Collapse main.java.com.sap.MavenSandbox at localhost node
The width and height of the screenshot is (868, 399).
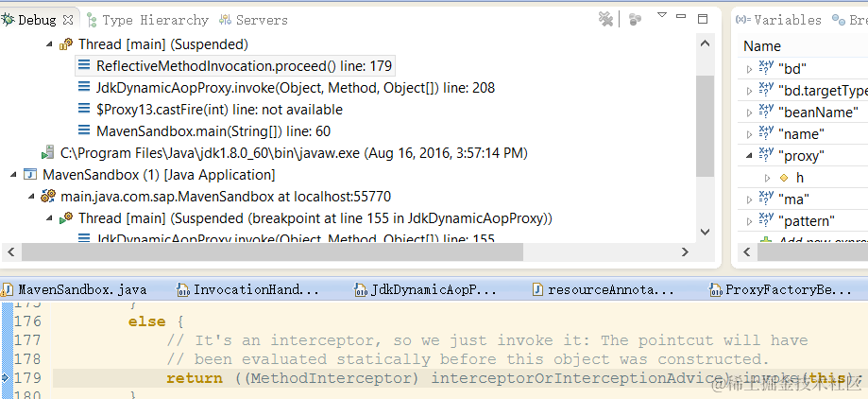click(x=31, y=197)
